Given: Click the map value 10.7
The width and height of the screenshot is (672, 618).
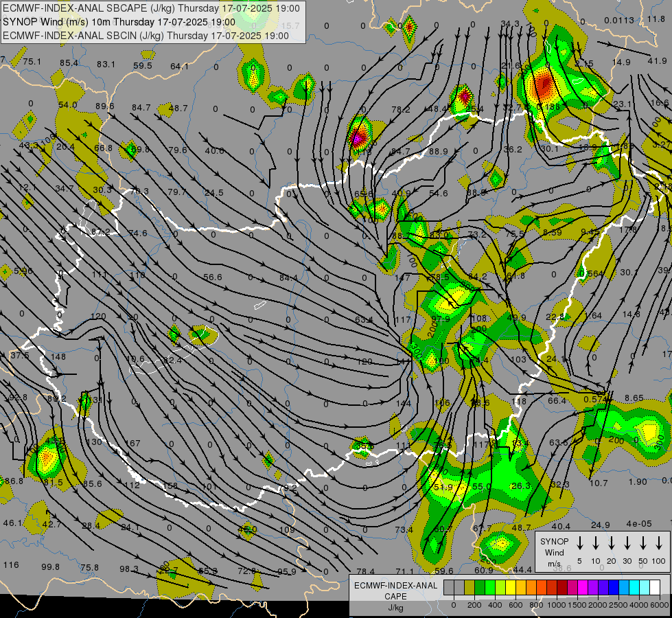Looking at the screenshot, I should 599,483.
